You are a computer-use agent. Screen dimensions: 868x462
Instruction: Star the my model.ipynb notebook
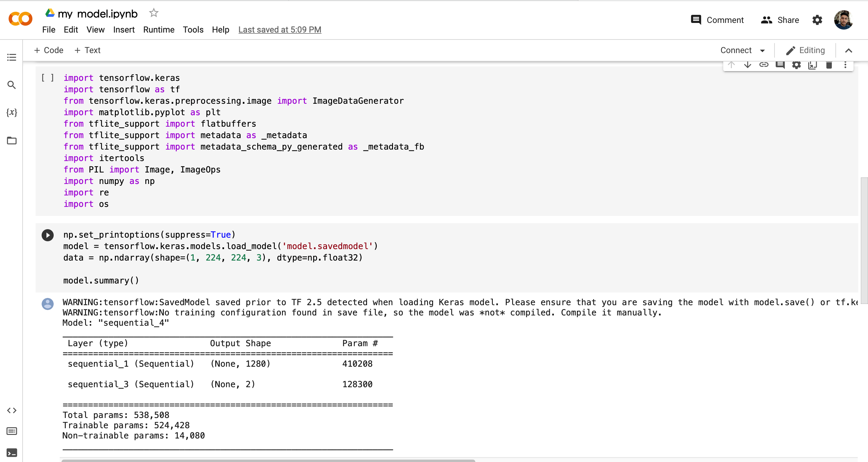pos(154,13)
